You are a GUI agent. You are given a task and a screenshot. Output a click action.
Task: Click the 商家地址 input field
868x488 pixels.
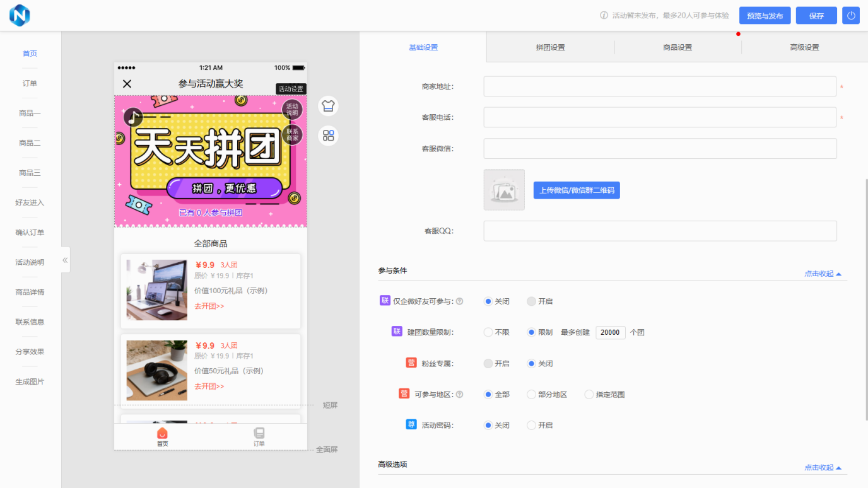coord(660,86)
